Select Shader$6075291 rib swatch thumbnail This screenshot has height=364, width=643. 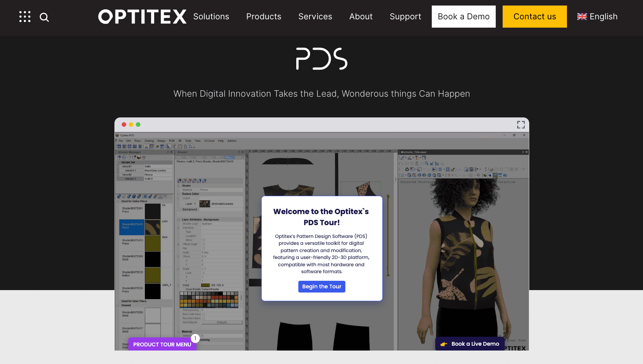point(152,211)
